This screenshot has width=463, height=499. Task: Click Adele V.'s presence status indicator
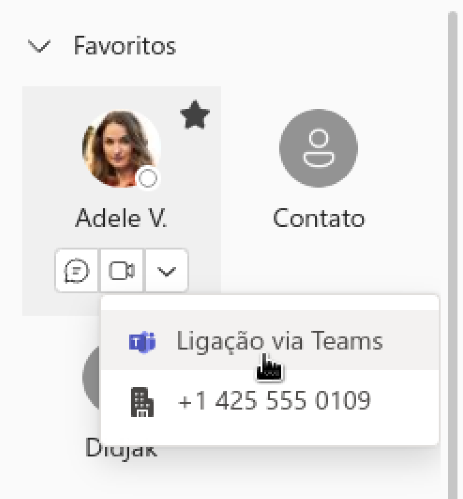point(148,178)
